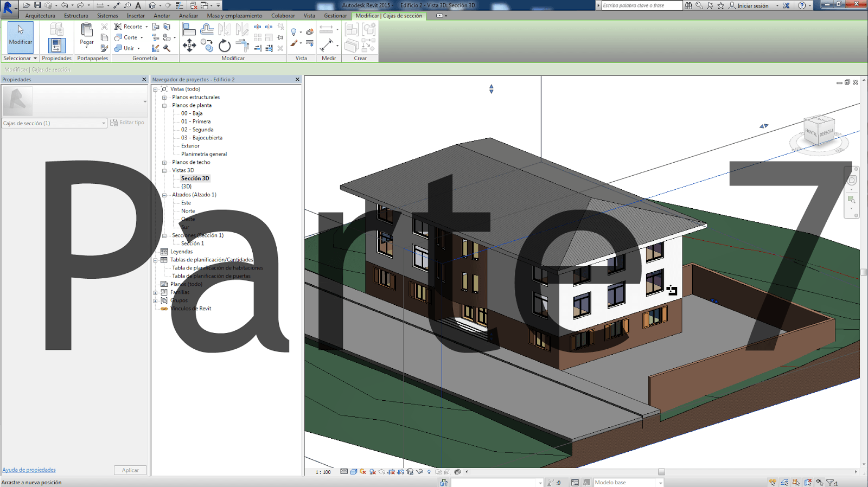The height and width of the screenshot is (487, 868).
Task: Toggle the sun path icon in view control bar
Action: point(363,472)
